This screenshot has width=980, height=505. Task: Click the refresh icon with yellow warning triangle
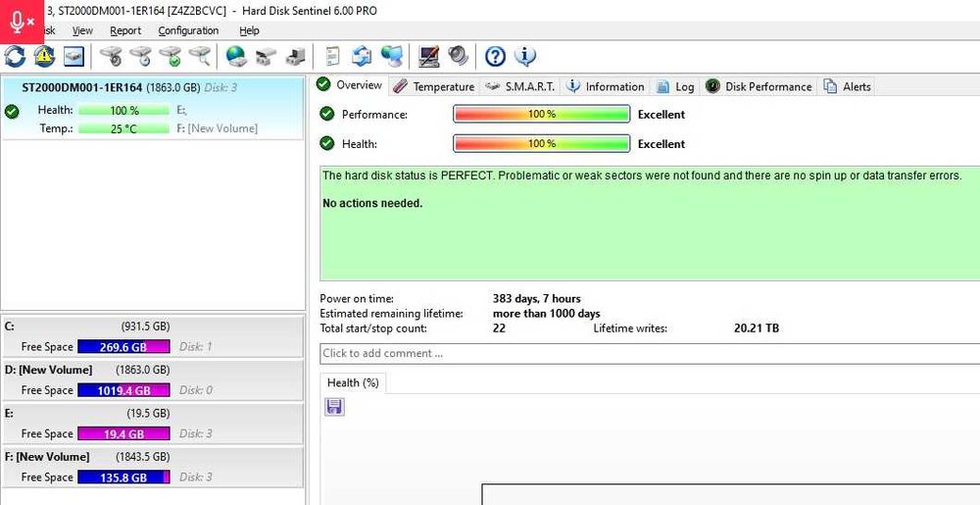pos(44,56)
